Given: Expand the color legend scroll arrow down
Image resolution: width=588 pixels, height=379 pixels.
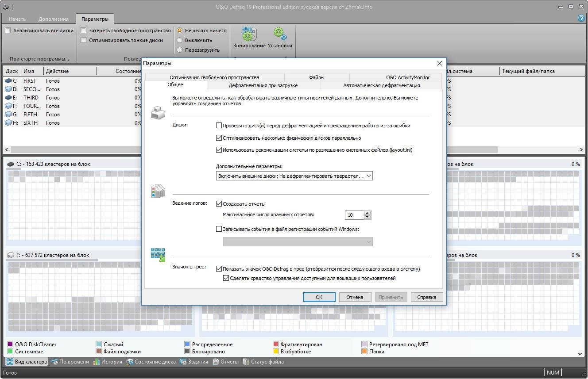Looking at the screenshot, I should [x=580, y=353].
